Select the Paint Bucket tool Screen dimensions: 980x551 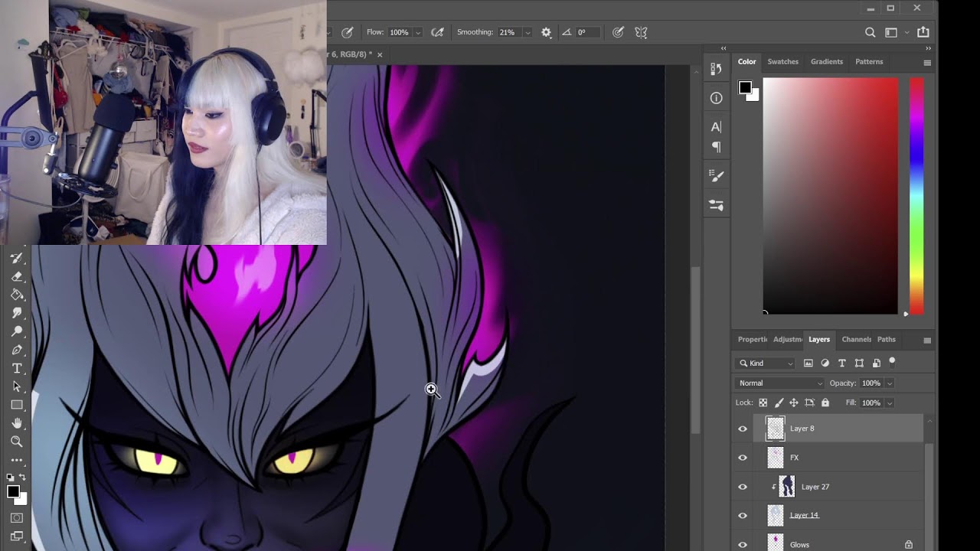[x=17, y=295]
